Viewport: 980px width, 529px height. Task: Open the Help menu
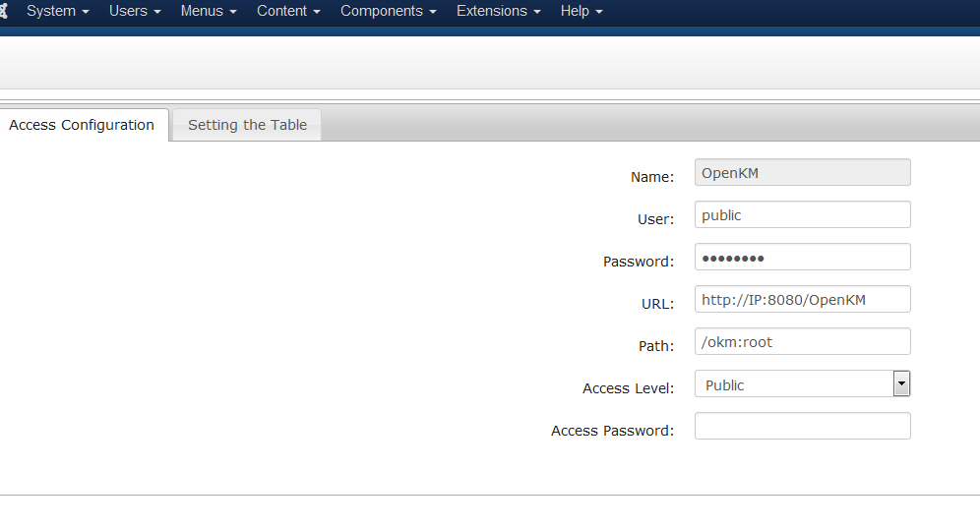click(581, 12)
